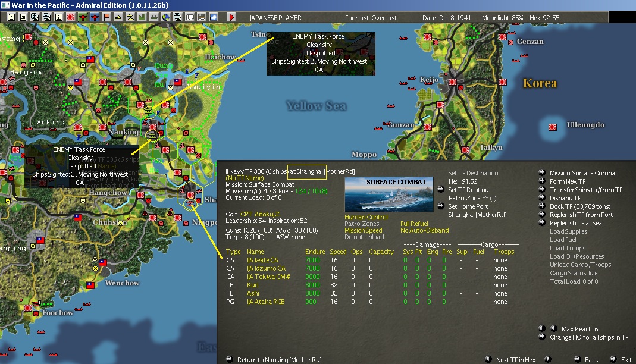The image size is (636, 364).
Task: Click arrow beside Disband TF
Action: 542,197
